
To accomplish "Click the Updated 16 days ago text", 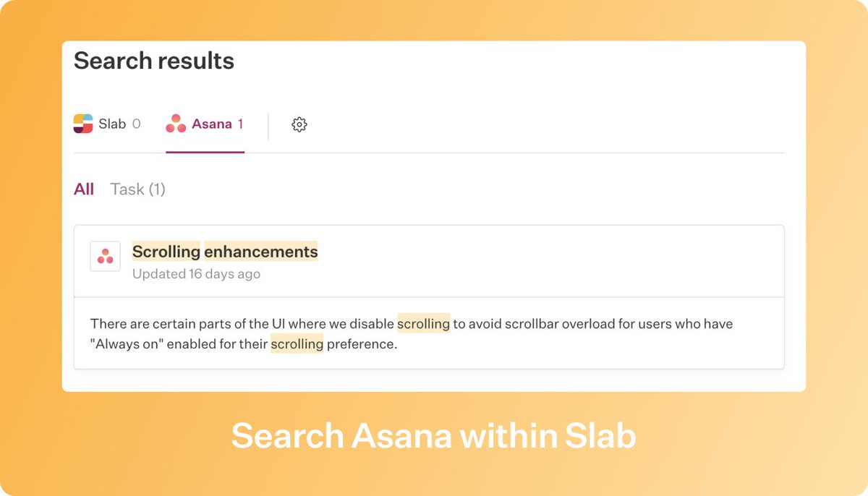I will click(196, 274).
